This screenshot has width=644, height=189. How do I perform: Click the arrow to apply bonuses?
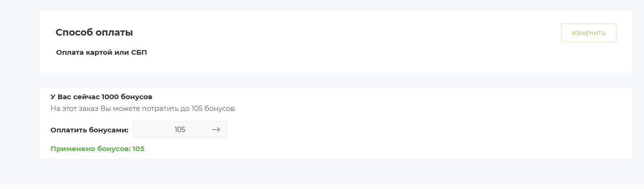[x=216, y=130]
